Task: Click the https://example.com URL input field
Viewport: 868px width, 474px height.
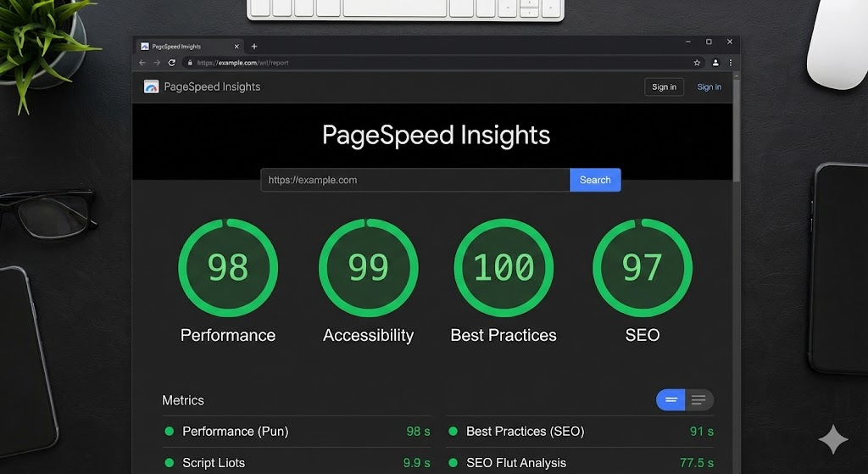Action: [x=415, y=180]
